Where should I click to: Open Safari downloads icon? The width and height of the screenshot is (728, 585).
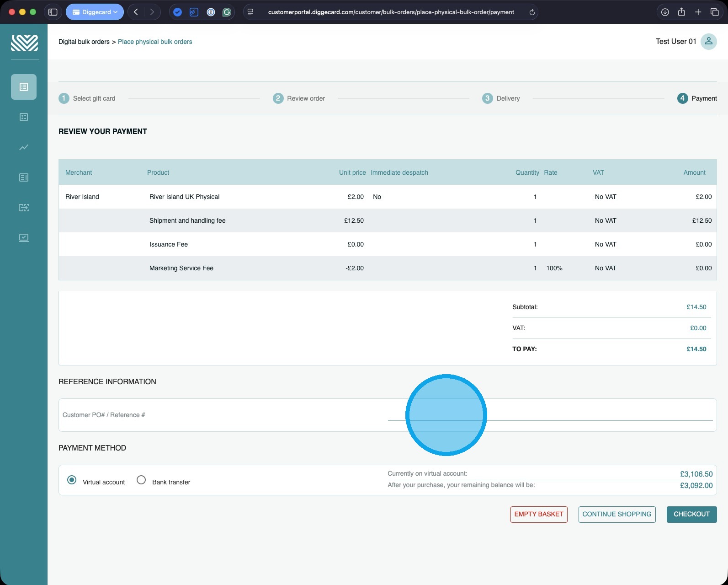tap(665, 12)
